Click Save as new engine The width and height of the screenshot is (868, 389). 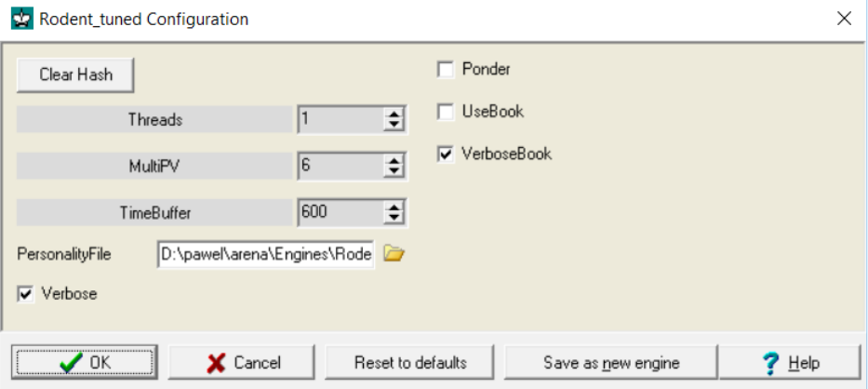pos(611,362)
